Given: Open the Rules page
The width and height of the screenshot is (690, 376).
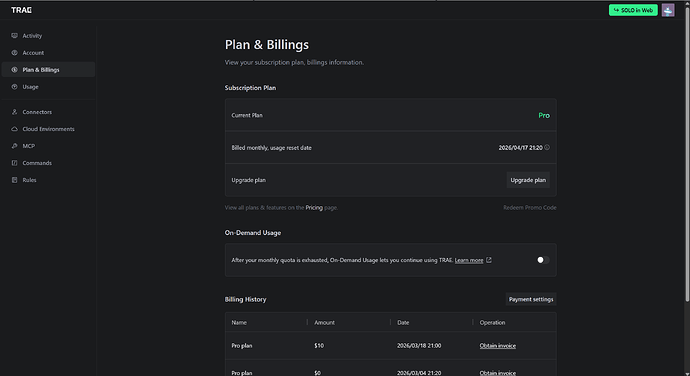Looking at the screenshot, I should (48, 180).
